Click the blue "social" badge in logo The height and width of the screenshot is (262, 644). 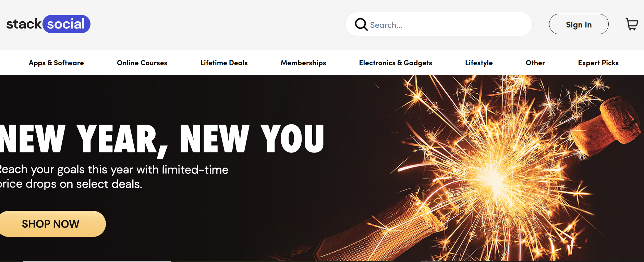66,24
